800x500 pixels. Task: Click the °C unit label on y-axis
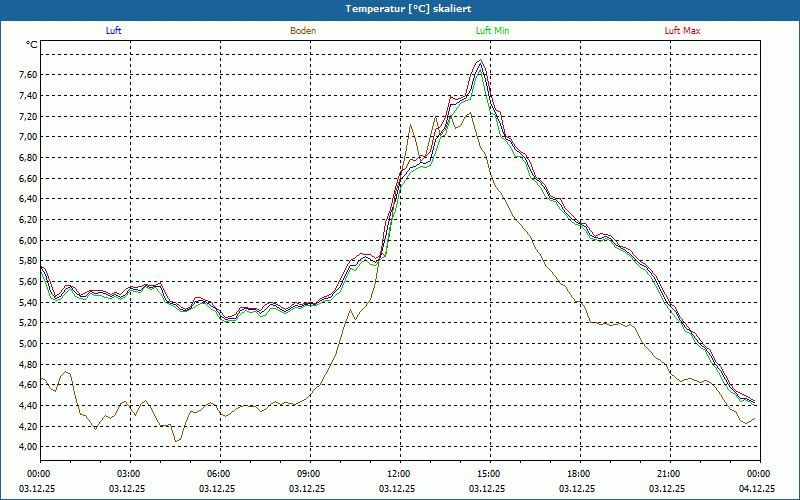pos(32,45)
